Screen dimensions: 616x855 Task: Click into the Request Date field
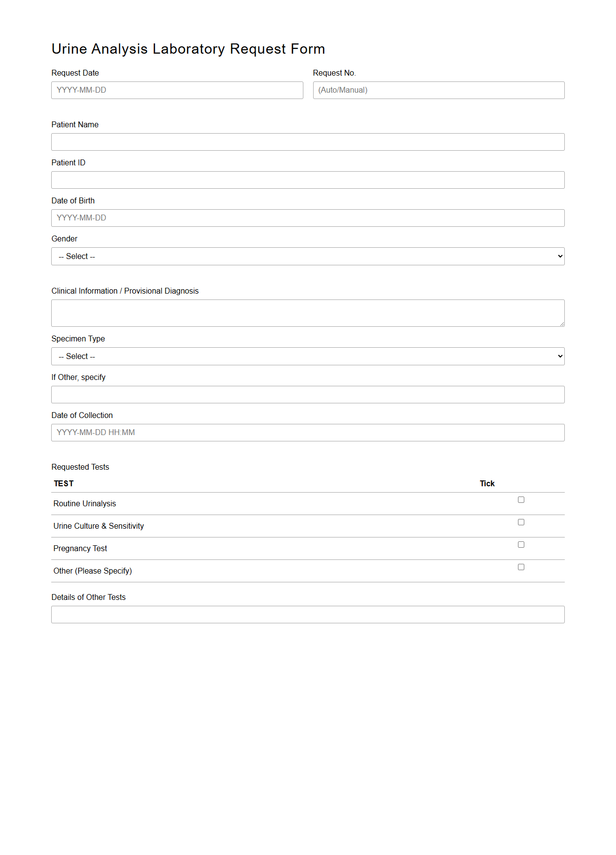point(177,90)
